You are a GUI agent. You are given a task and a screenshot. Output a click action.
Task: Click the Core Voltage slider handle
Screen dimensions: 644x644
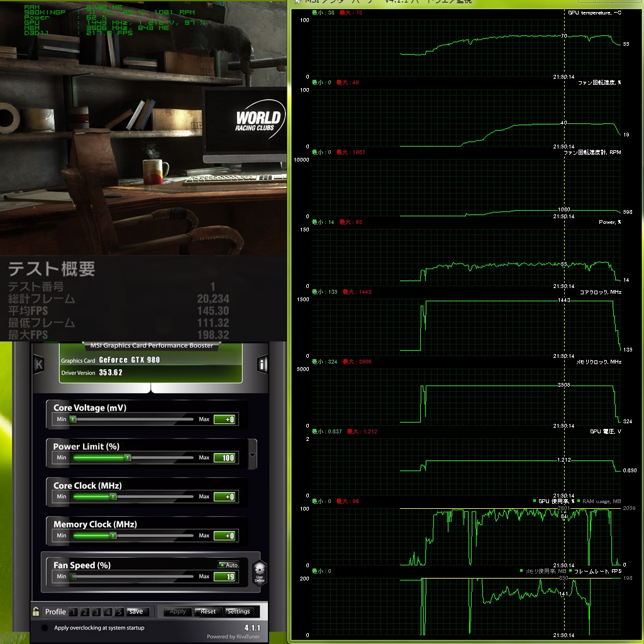click(73, 419)
